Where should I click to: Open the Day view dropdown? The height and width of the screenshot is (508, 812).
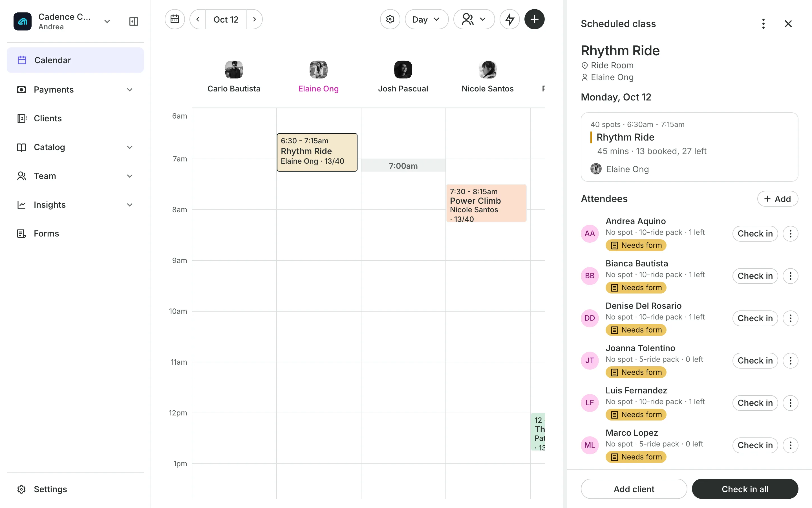pos(427,19)
